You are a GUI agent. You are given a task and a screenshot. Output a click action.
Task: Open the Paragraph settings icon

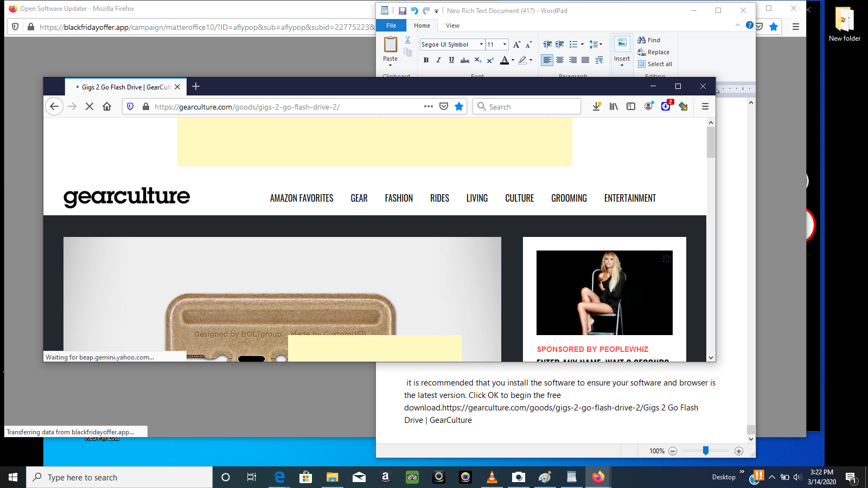[x=599, y=60]
